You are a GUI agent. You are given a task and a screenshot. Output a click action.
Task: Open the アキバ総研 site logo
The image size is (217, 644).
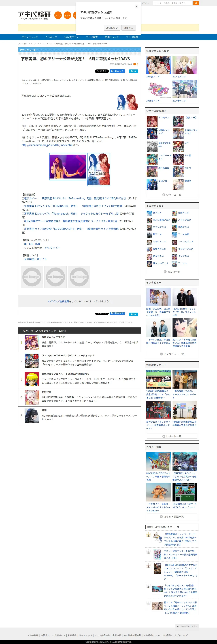pos(34,15)
